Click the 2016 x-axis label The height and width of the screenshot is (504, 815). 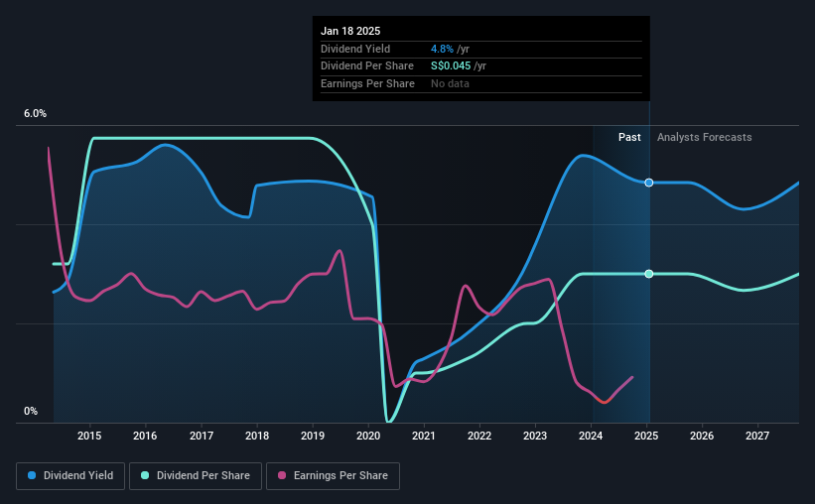pyautogui.click(x=145, y=436)
